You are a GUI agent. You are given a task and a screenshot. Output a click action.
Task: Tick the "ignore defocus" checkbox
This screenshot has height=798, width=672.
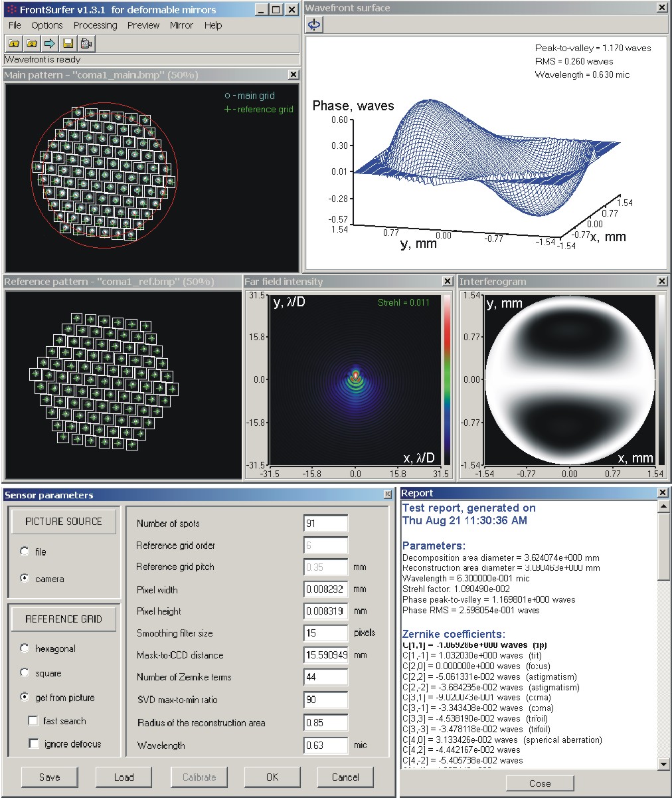click(33, 744)
